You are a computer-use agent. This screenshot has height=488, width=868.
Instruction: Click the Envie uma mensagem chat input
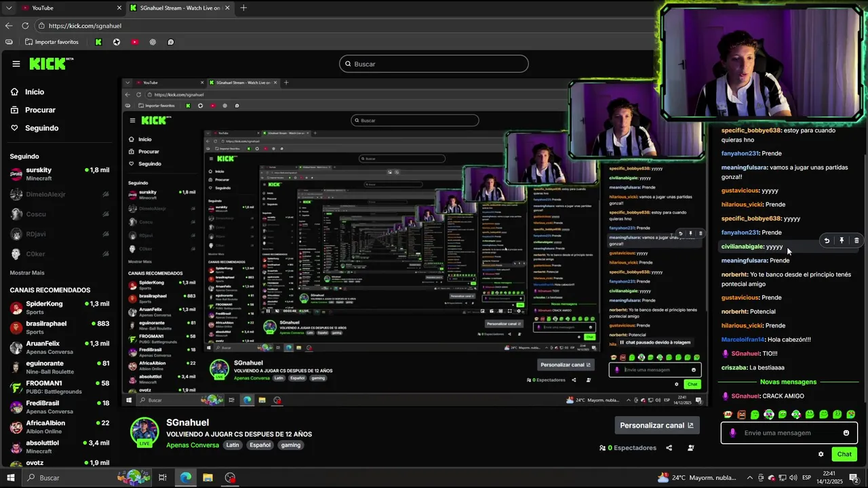coord(789,433)
